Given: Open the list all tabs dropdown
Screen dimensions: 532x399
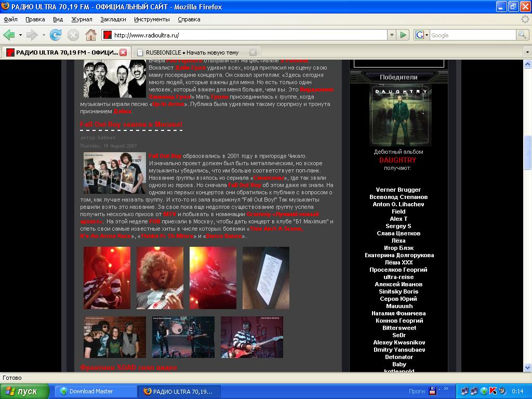Looking at the screenshot, I should 527,52.
